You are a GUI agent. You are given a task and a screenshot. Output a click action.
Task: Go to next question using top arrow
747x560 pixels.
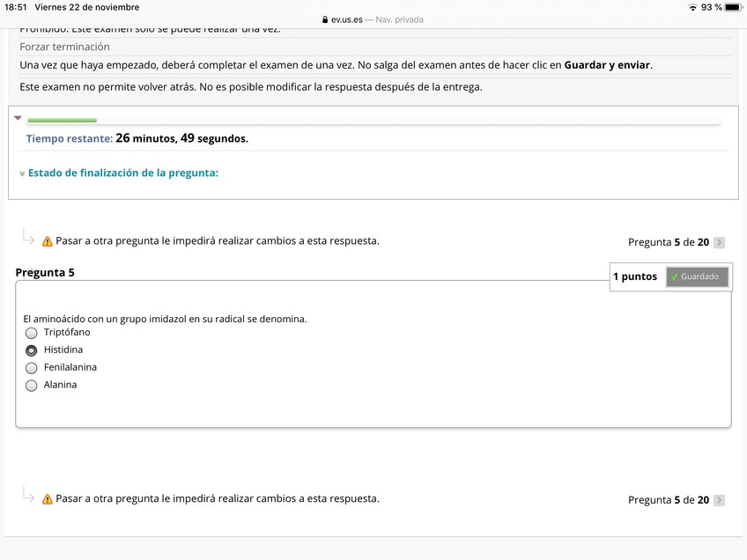(720, 242)
